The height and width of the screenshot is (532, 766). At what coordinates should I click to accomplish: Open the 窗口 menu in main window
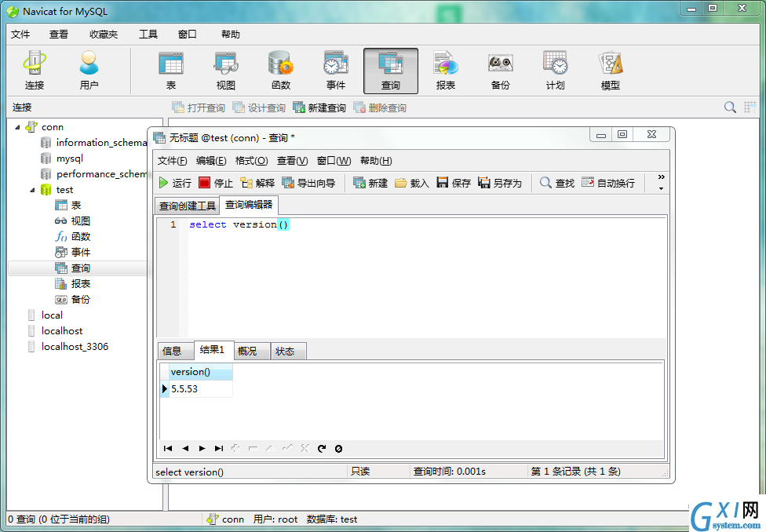click(187, 35)
